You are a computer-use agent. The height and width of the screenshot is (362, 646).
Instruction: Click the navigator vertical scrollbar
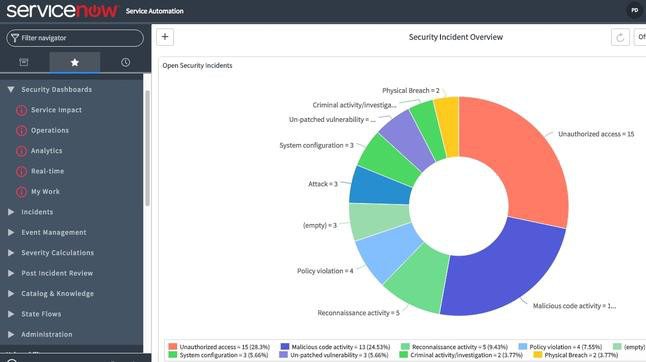tap(147, 148)
